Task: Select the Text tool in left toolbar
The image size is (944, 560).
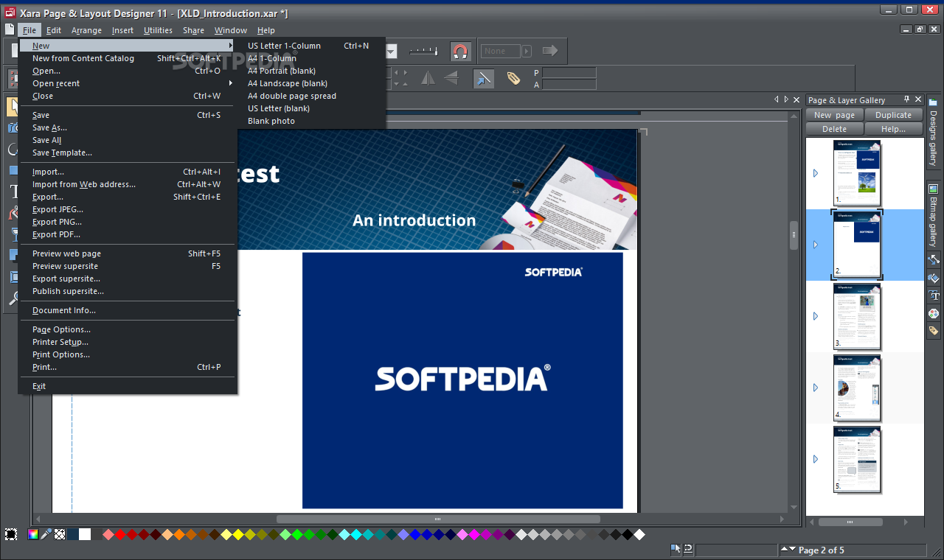Action: 14,192
